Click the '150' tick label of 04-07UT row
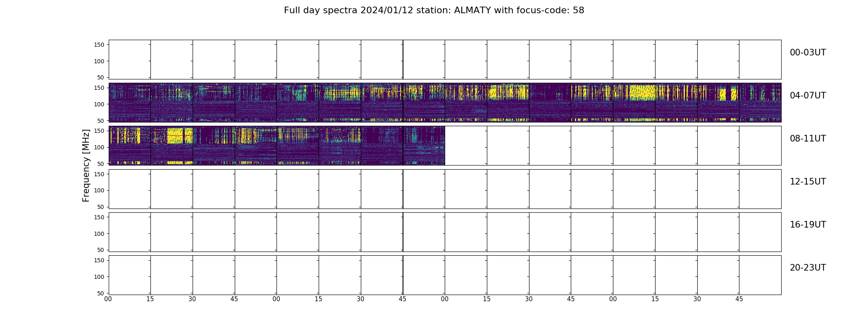The height and width of the screenshot is (331, 868). pos(99,88)
